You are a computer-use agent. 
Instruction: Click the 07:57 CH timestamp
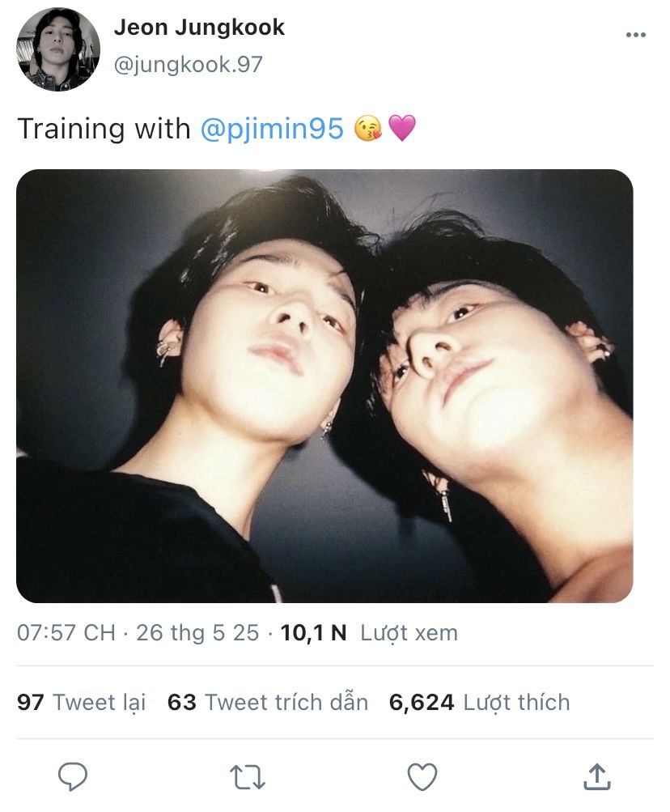[66, 633]
